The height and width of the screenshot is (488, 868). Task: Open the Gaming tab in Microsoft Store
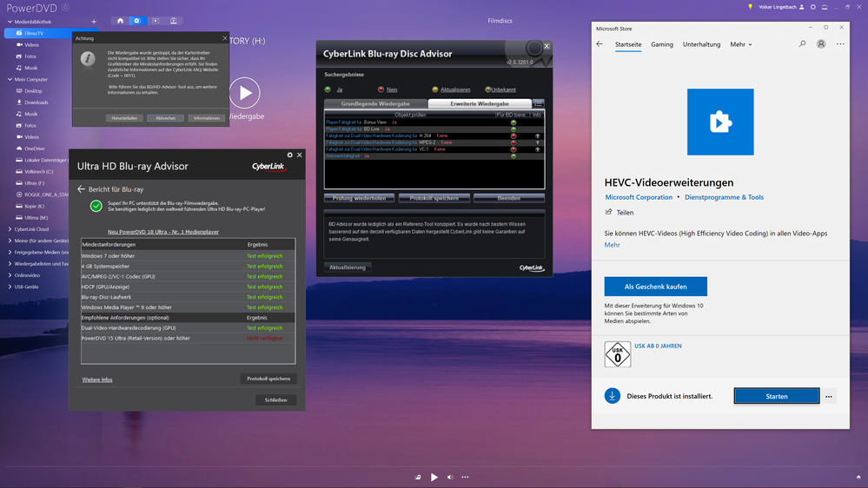661,44
